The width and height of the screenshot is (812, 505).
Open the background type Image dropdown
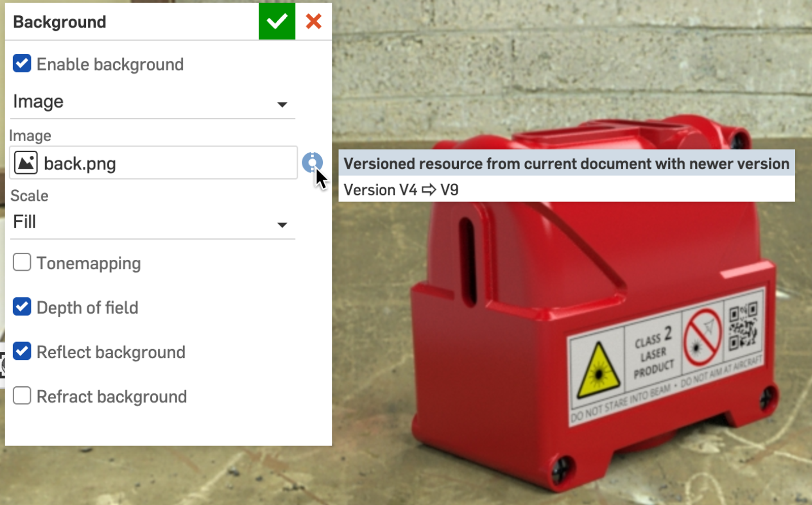(x=152, y=103)
